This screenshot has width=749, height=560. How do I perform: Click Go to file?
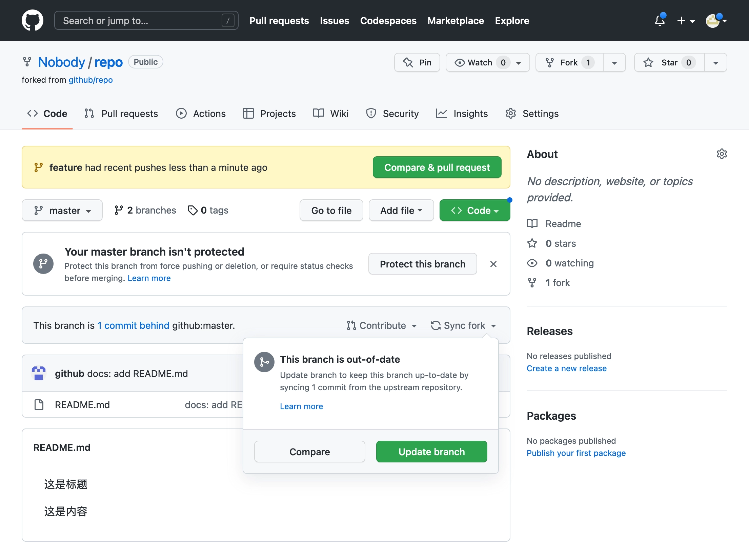[x=331, y=210]
